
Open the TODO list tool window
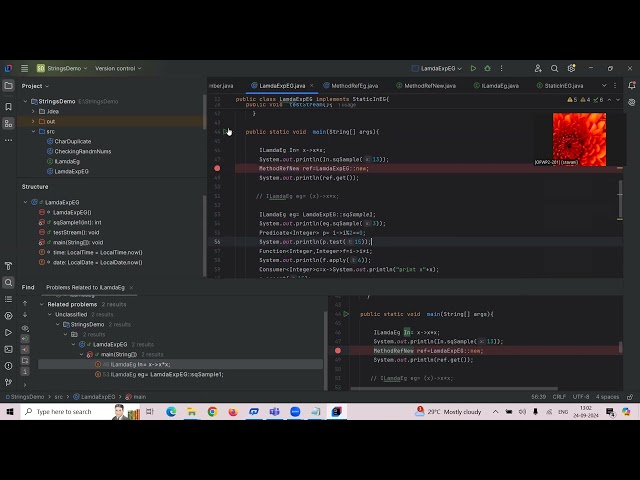[x=8, y=299]
